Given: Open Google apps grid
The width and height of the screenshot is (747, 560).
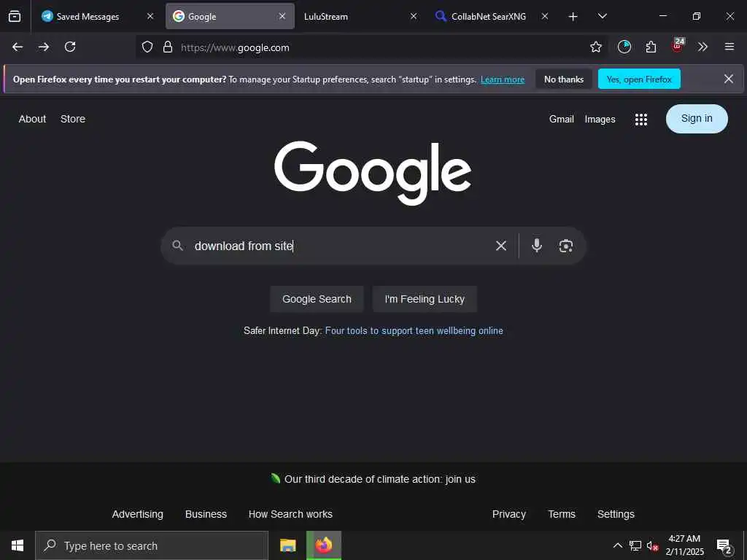Looking at the screenshot, I should (x=640, y=120).
